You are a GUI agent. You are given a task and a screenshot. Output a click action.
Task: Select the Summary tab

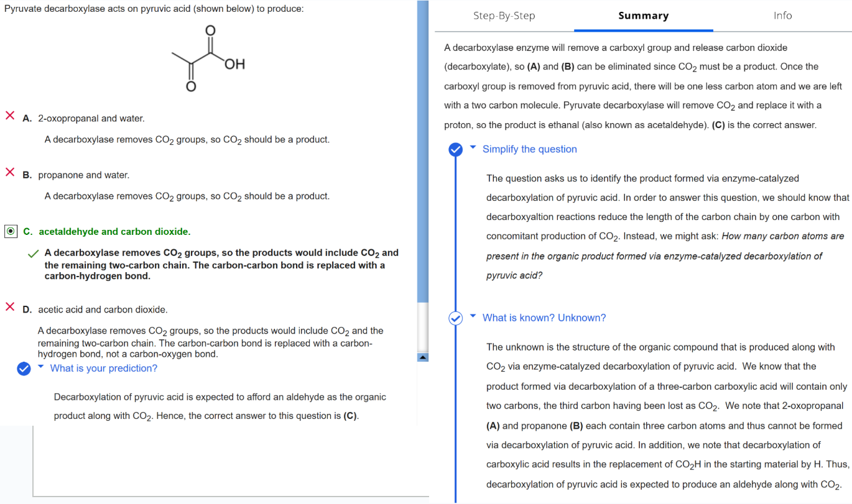tap(643, 16)
